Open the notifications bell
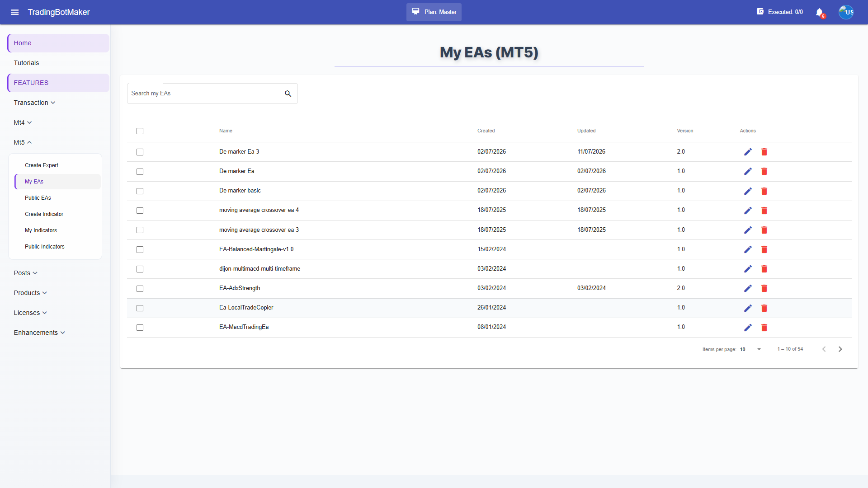The width and height of the screenshot is (868, 488). pos(820,12)
